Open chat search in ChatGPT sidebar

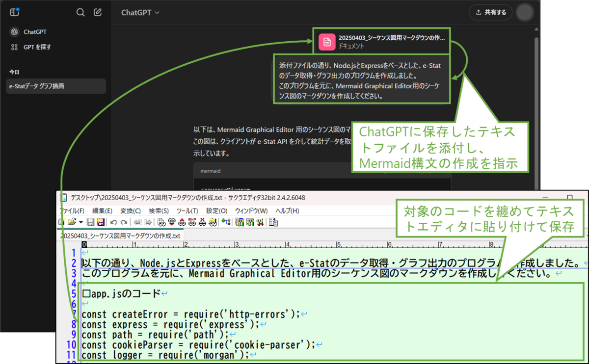[80, 13]
